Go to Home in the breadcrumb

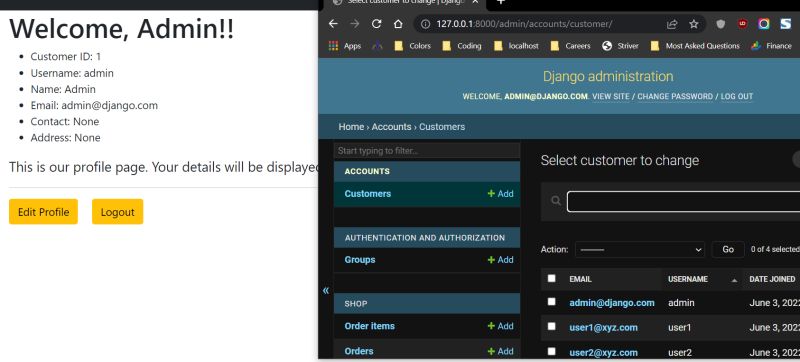[x=351, y=126]
